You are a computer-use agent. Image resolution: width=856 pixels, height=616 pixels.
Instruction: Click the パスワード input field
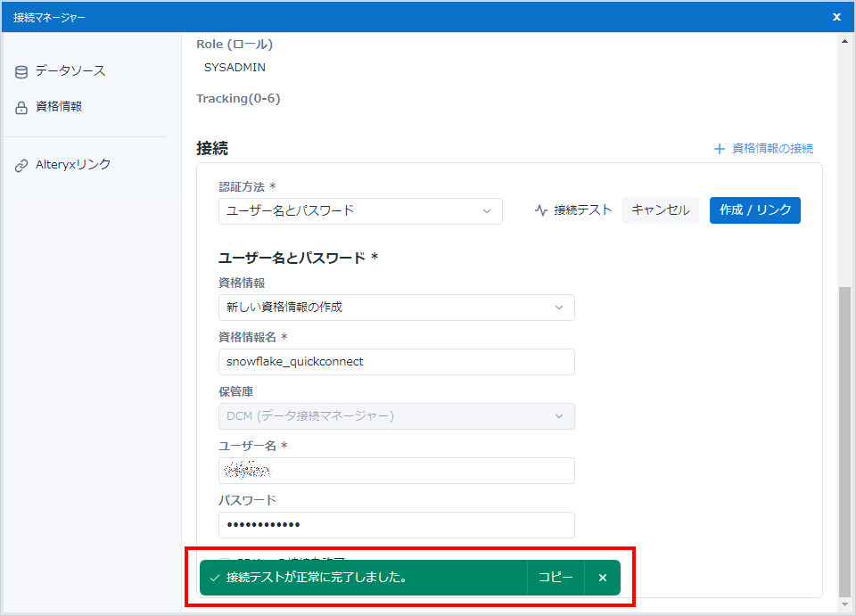tap(396, 525)
